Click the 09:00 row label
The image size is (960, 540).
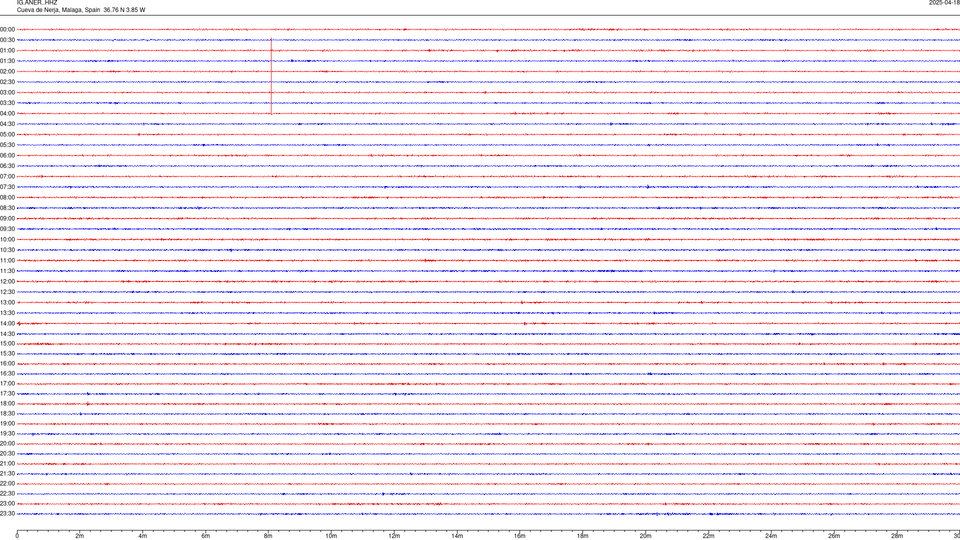(x=7, y=219)
